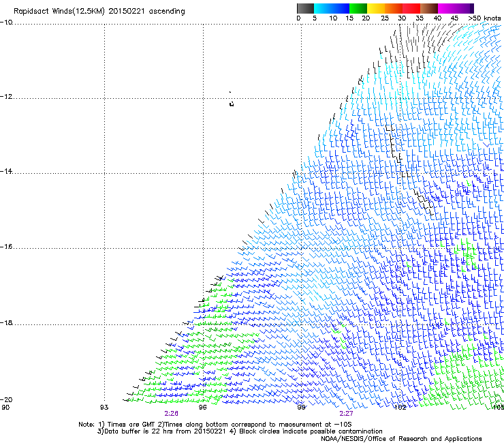
Task: Click the '-12' latitude axis label
Action: click(x=6, y=97)
